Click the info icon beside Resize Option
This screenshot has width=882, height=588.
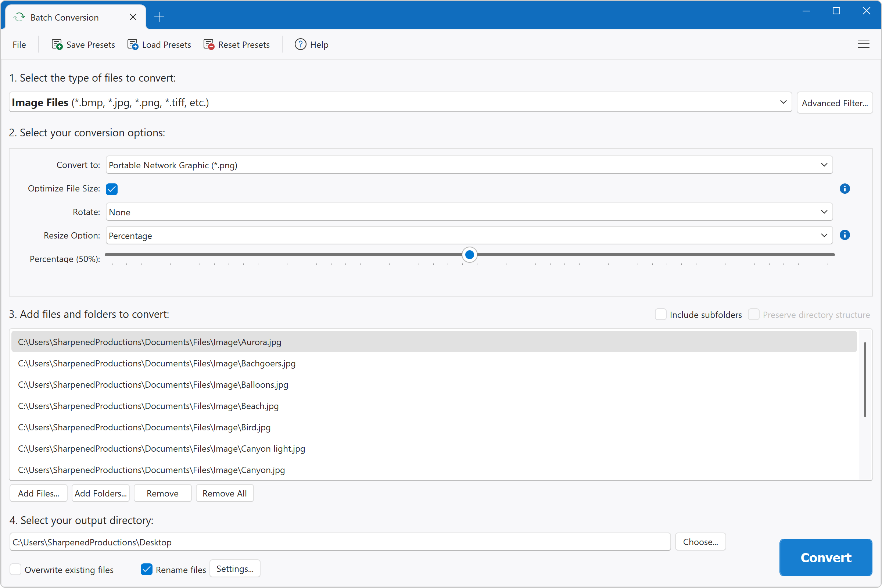tap(845, 235)
